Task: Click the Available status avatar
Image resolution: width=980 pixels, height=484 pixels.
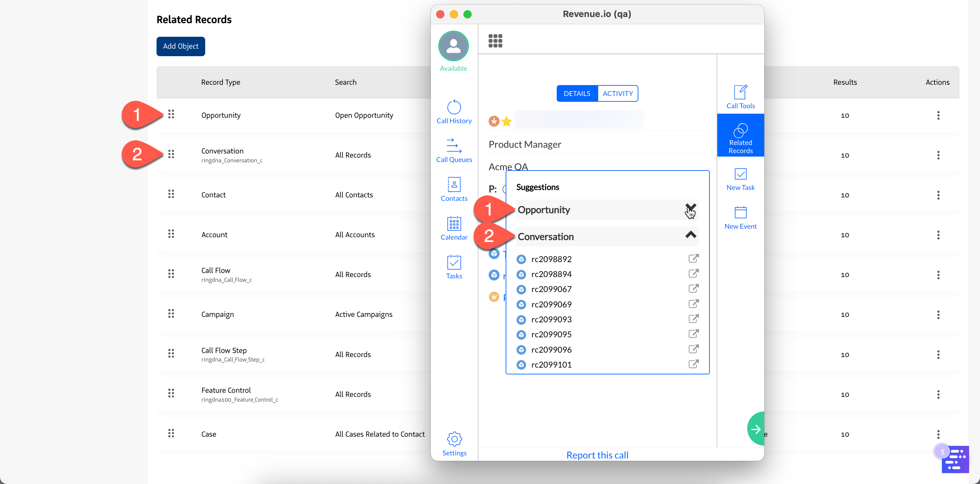Action: 453,46
